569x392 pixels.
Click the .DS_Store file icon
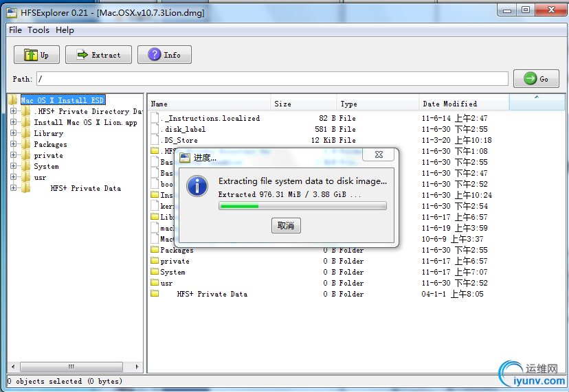pyautogui.click(x=155, y=139)
